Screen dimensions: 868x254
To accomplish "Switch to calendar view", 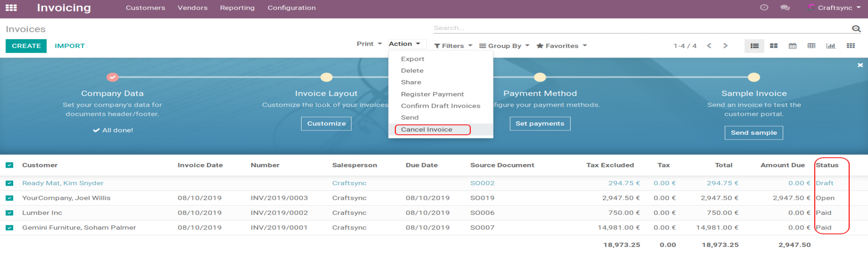I will pos(793,46).
